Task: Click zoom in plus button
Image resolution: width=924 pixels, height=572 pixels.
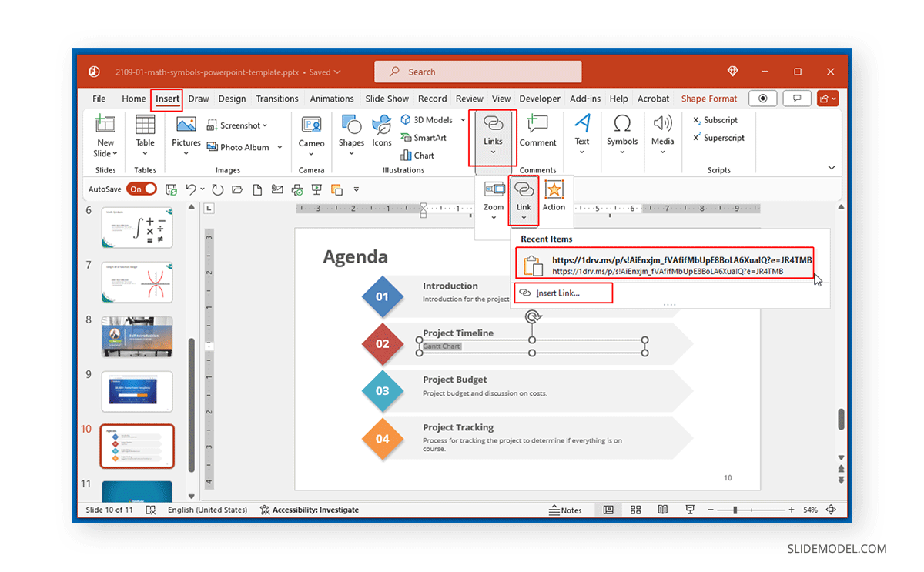Action: pyautogui.click(x=792, y=510)
